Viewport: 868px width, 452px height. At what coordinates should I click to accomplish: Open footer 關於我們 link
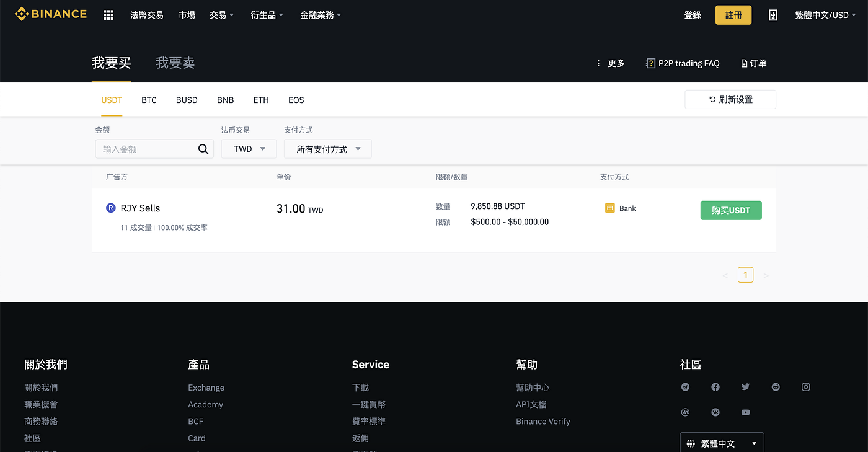coord(41,388)
